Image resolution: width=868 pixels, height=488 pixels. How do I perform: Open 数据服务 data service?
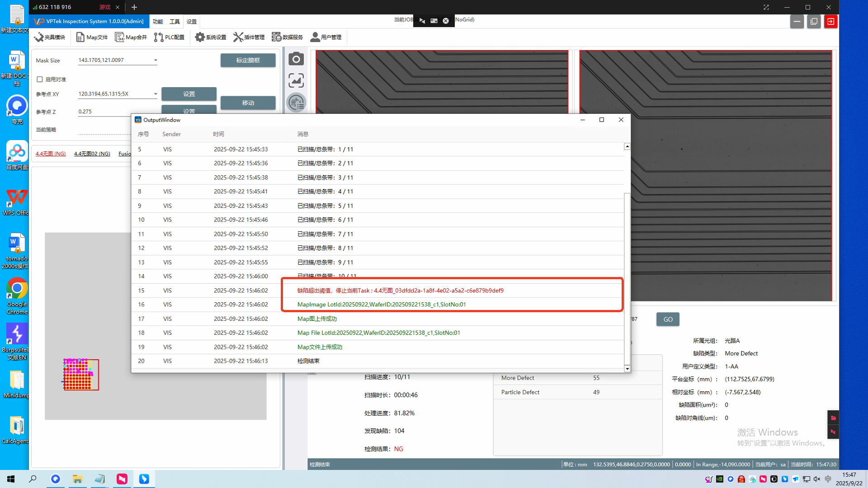pos(288,37)
